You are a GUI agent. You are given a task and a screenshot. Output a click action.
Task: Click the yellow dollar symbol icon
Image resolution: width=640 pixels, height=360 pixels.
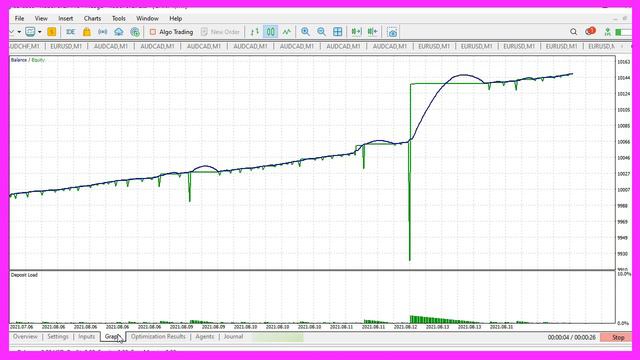click(x=51, y=32)
